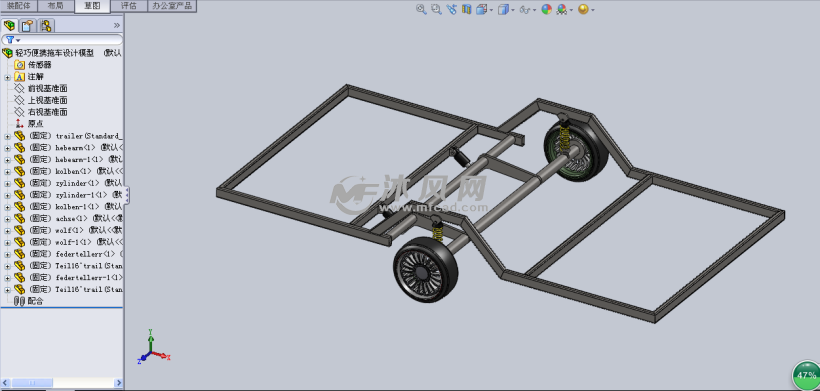Image resolution: width=820 pixels, height=391 pixels.
Task: Switch to the FeatureManager design tree tab
Action: 9,25
